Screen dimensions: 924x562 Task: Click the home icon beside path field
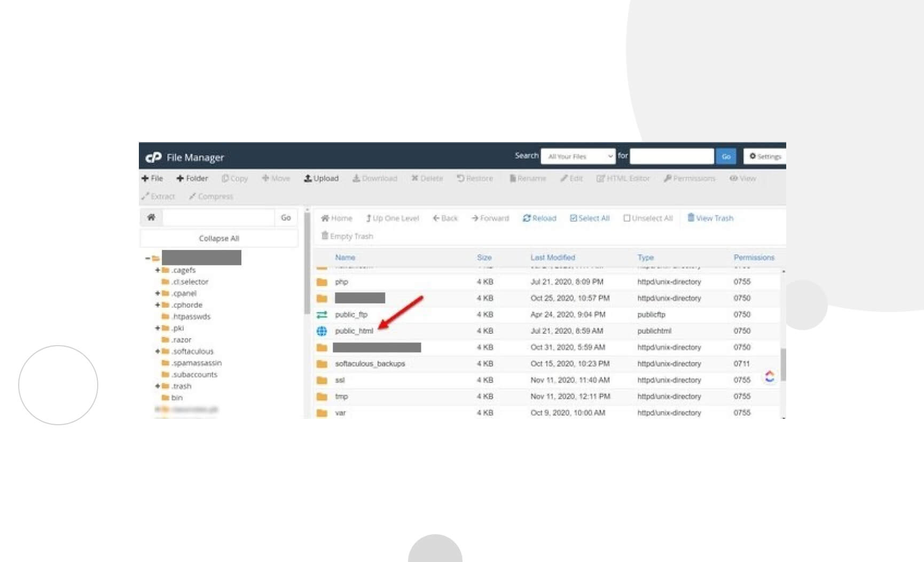(151, 217)
